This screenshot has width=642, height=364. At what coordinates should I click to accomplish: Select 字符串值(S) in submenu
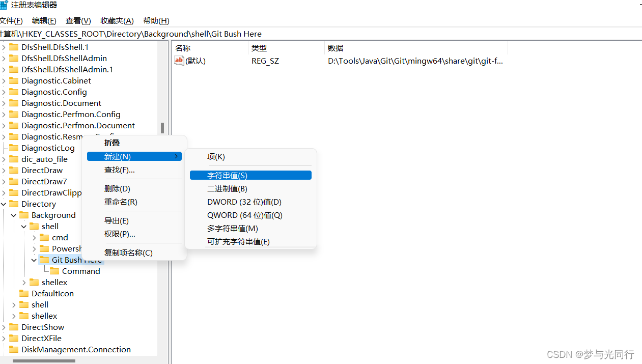(x=250, y=175)
